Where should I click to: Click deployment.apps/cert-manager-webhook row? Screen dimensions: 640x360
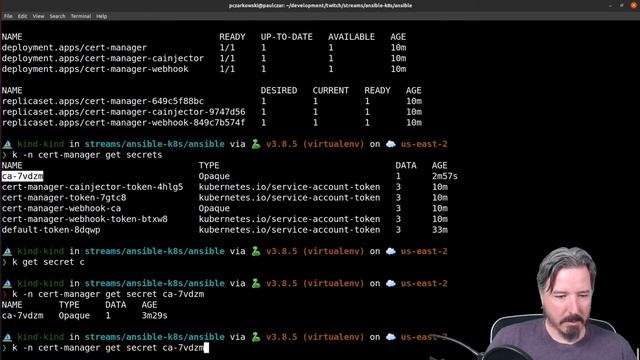click(204, 69)
